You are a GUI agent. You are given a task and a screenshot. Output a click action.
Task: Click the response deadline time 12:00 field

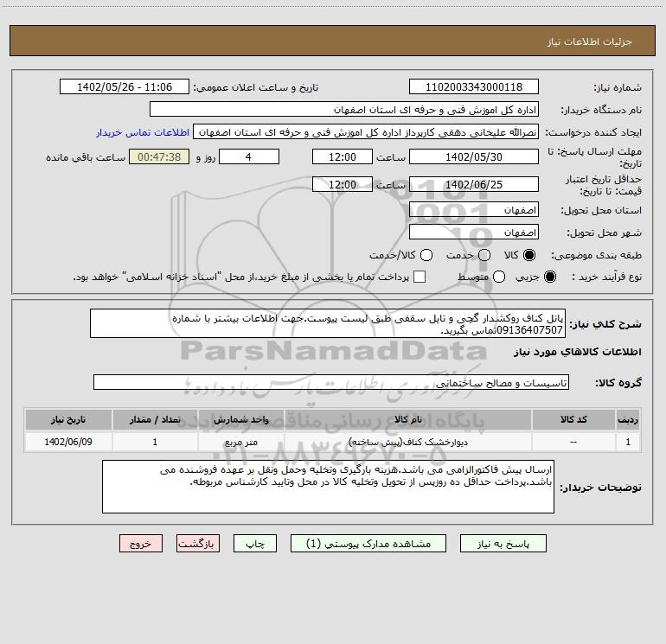click(x=343, y=156)
